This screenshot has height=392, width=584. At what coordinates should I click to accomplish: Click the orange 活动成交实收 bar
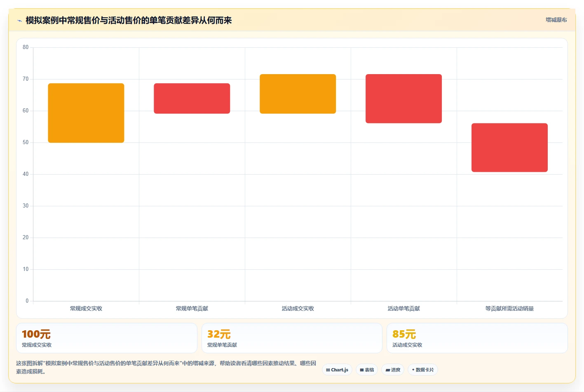(298, 94)
